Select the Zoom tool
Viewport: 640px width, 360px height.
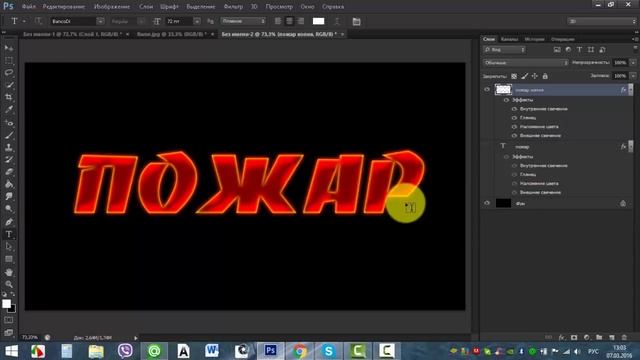tap(9, 284)
